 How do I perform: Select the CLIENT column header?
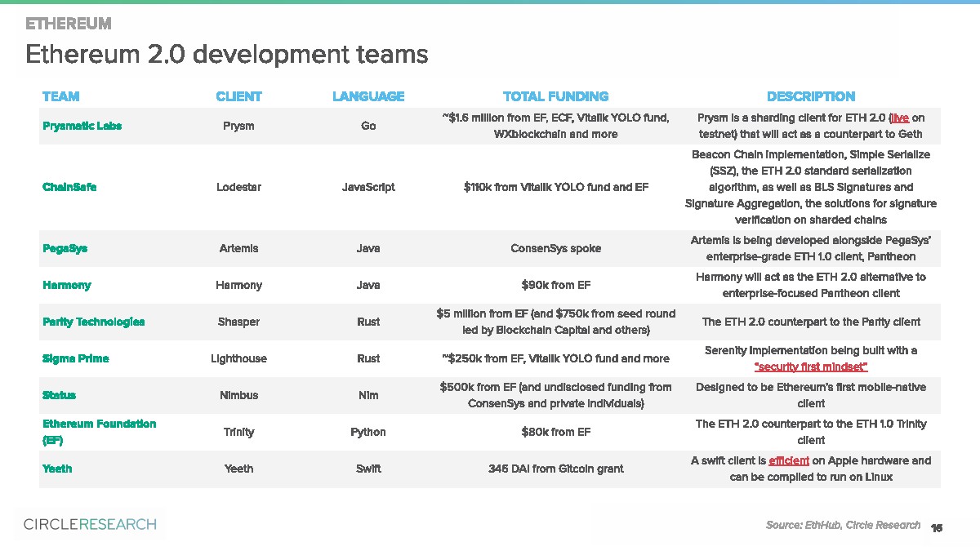click(238, 96)
